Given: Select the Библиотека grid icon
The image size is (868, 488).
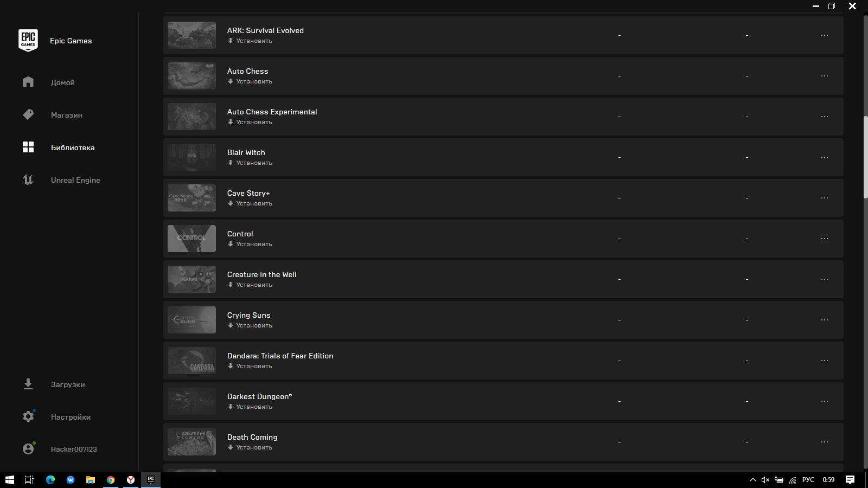Looking at the screenshot, I should (28, 147).
